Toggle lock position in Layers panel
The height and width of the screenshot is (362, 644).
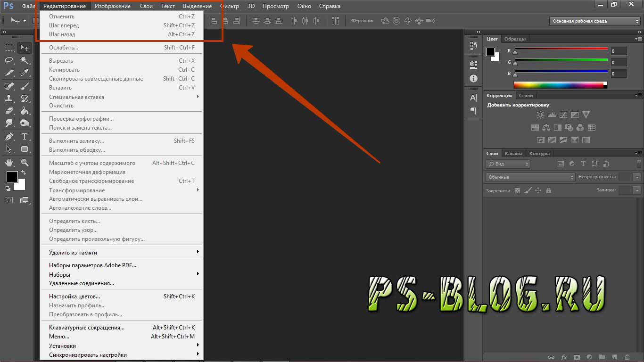[x=538, y=191]
